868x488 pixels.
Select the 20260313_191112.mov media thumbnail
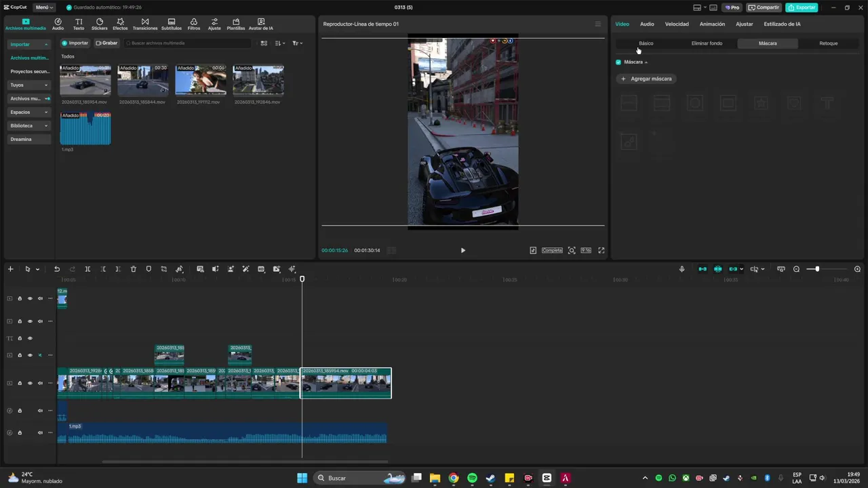[x=201, y=81]
